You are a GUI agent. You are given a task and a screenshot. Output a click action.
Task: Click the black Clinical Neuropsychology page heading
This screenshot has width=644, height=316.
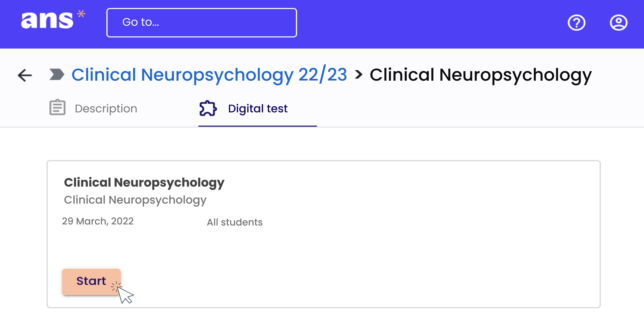click(480, 75)
